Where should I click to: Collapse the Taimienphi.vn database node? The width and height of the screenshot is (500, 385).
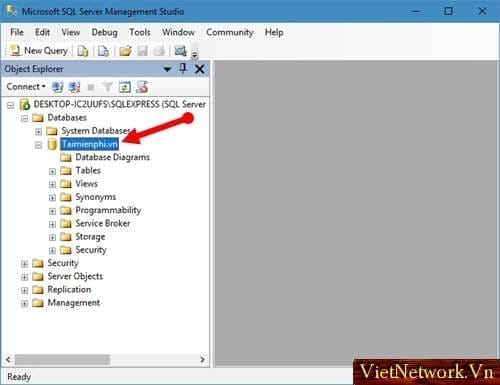pyautogui.click(x=38, y=145)
